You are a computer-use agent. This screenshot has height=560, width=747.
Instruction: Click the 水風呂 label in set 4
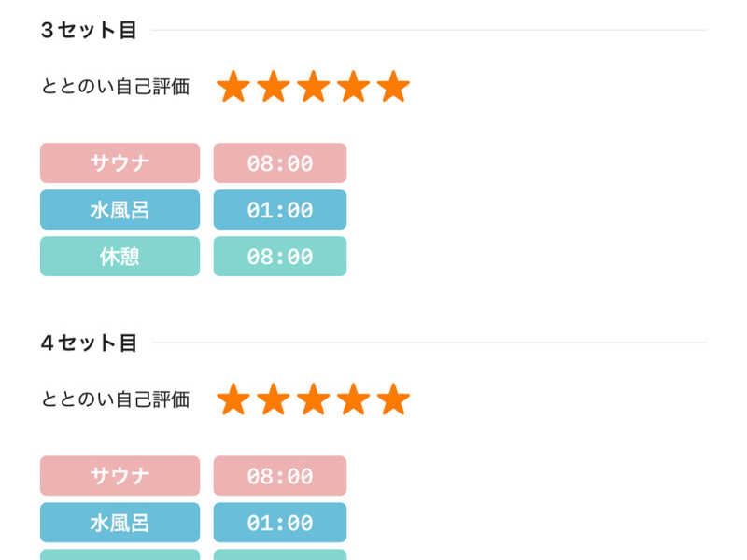tap(120, 523)
